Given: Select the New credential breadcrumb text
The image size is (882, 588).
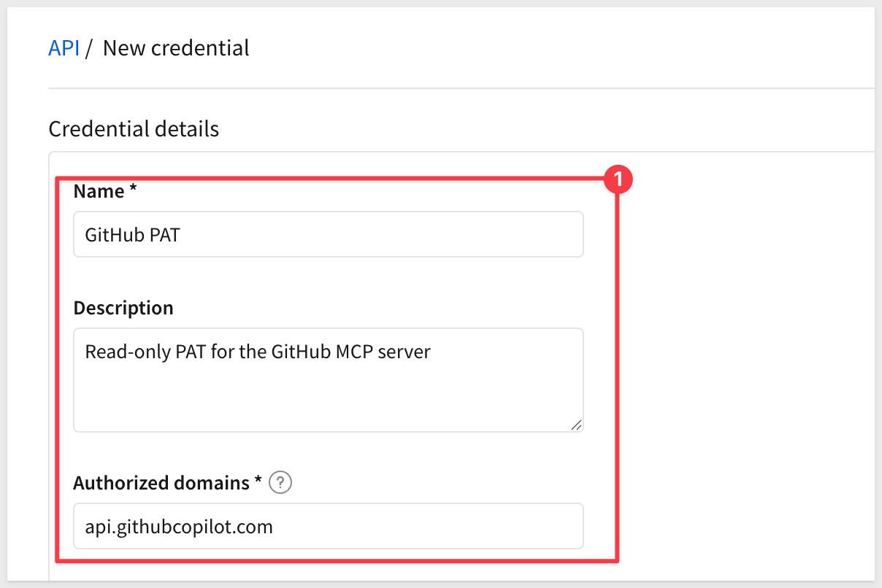Looking at the screenshot, I should pyautogui.click(x=176, y=48).
